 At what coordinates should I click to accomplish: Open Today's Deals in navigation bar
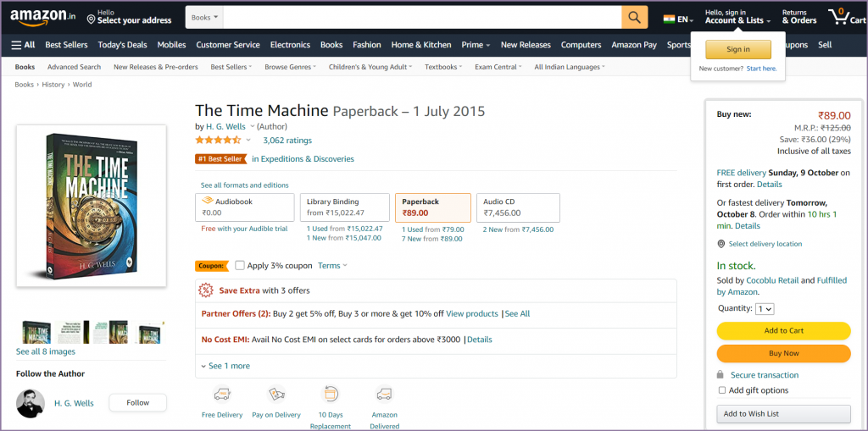point(122,45)
